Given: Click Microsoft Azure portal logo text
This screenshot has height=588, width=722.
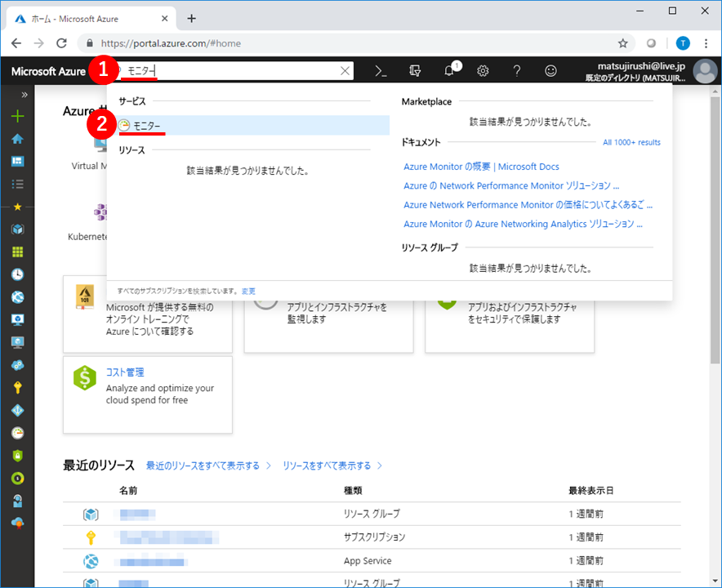Looking at the screenshot, I should pyautogui.click(x=48, y=71).
